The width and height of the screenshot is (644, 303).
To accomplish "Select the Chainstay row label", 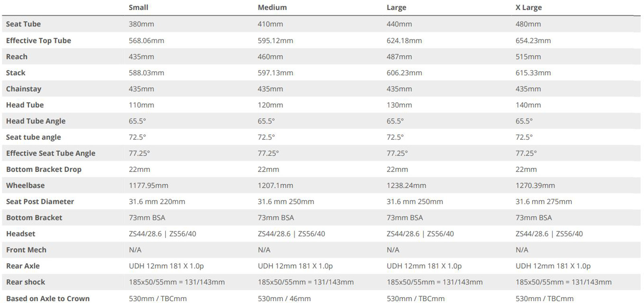I will click(x=24, y=89).
